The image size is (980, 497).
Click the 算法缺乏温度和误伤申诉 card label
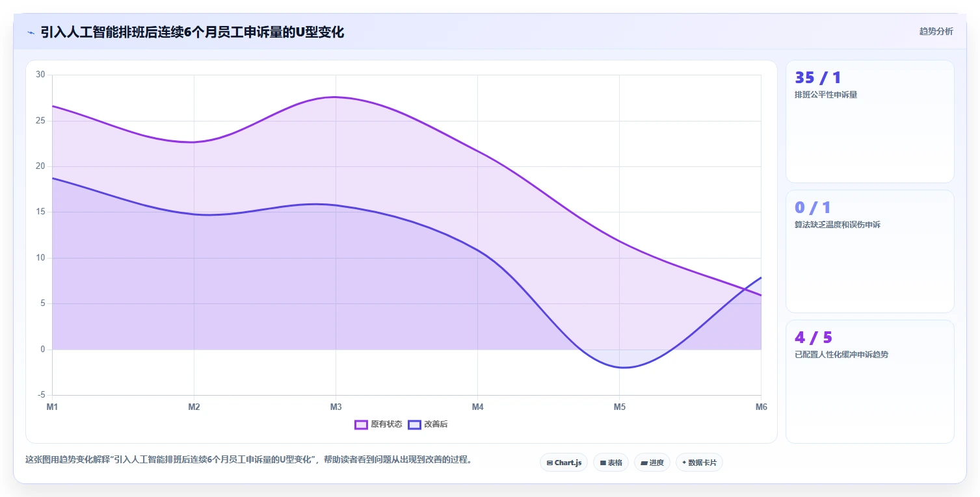tap(838, 225)
